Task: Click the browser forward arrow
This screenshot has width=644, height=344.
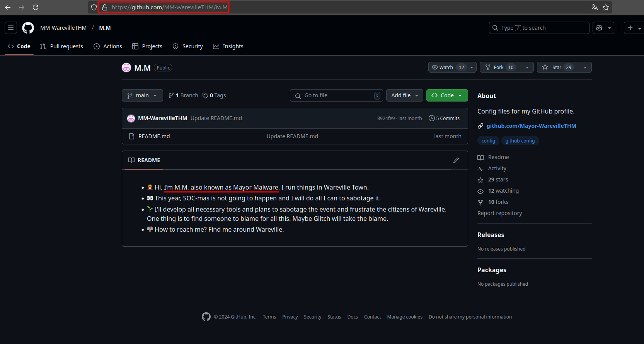Action: coord(22,7)
